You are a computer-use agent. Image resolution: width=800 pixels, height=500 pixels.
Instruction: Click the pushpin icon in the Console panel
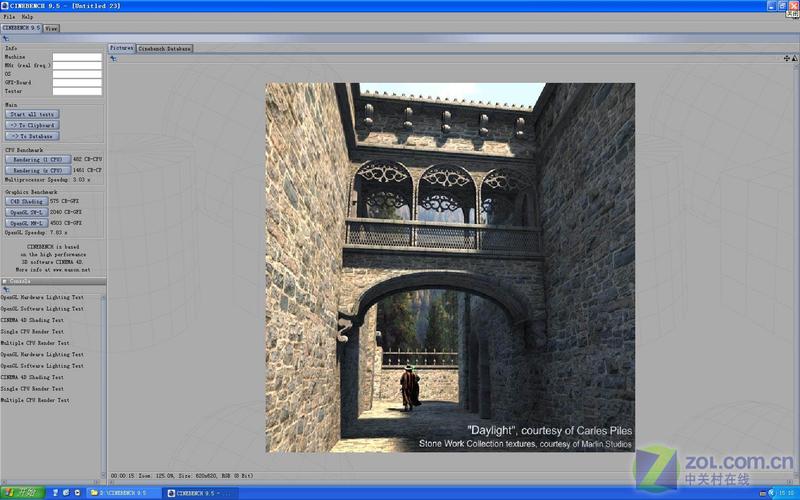(6, 289)
